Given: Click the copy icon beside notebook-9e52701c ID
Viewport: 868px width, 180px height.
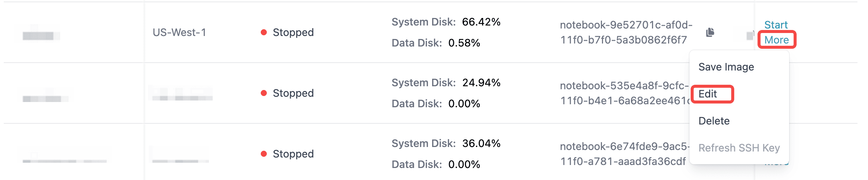Looking at the screenshot, I should [x=710, y=33].
